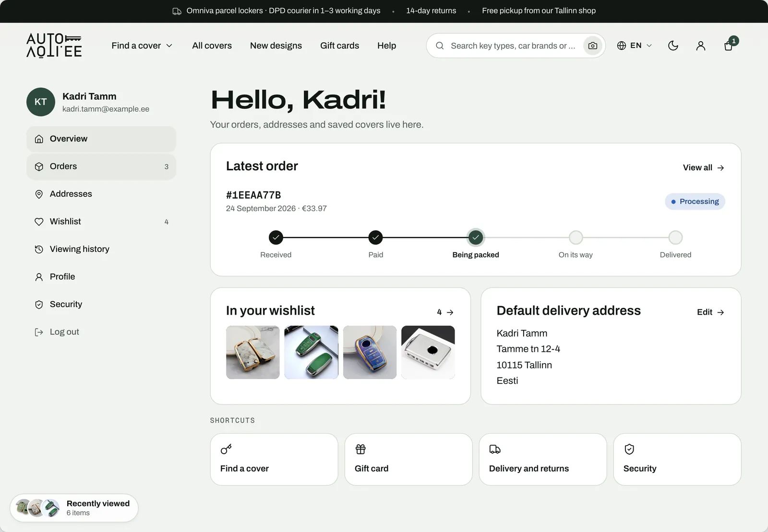This screenshot has height=532, width=768.
Task: Click the Received step marker
Action: pos(276,237)
